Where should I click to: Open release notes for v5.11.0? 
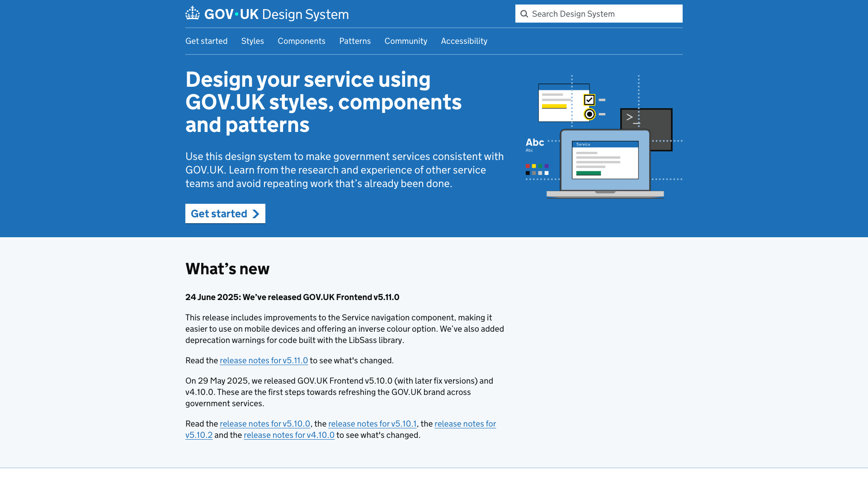point(264,361)
